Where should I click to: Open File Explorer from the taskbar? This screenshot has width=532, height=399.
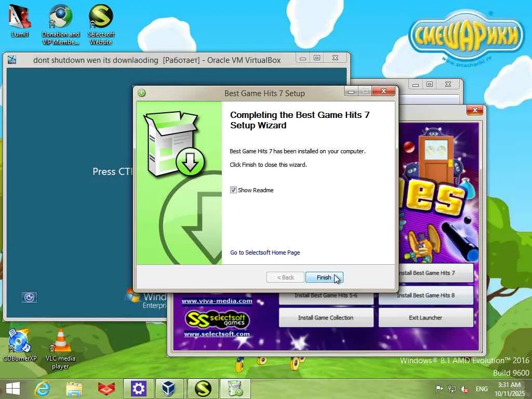[x=74, y=389]
